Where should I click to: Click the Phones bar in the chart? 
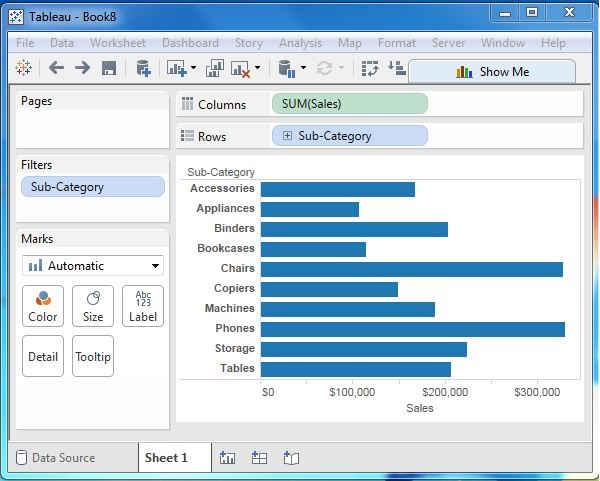click(412, 328)
